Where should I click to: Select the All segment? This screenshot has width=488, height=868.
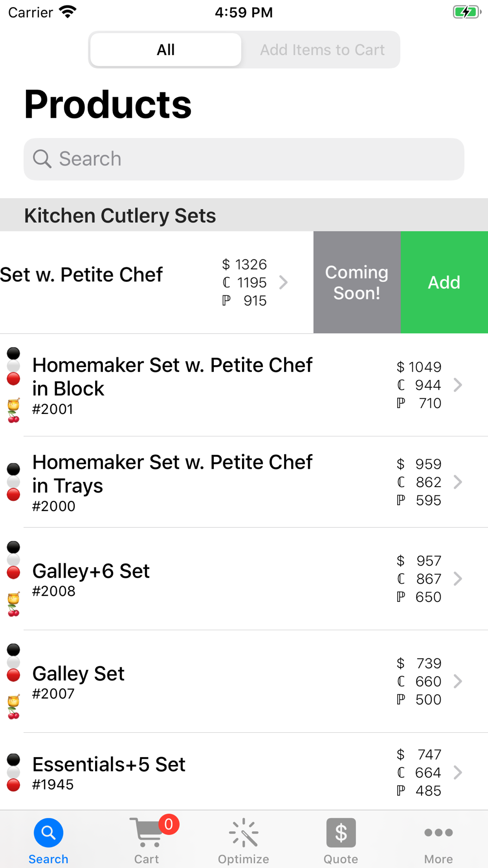(x=166, y=50)
